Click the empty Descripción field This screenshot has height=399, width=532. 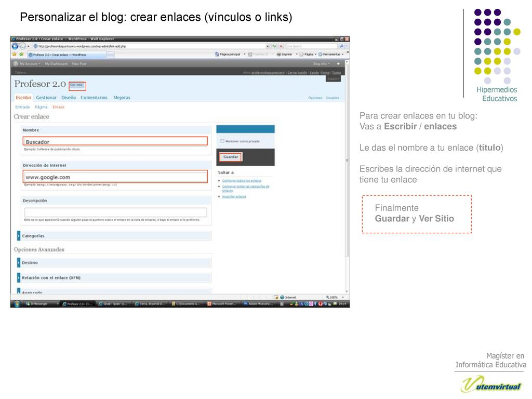click(115, 212)
